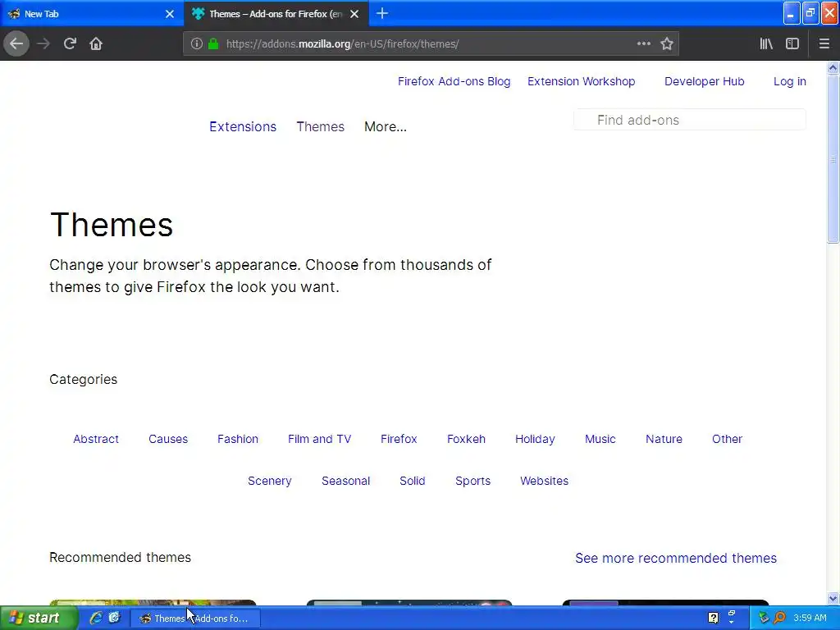Browse the Sports theme category
840x630 pixels.
coord(472,481)
